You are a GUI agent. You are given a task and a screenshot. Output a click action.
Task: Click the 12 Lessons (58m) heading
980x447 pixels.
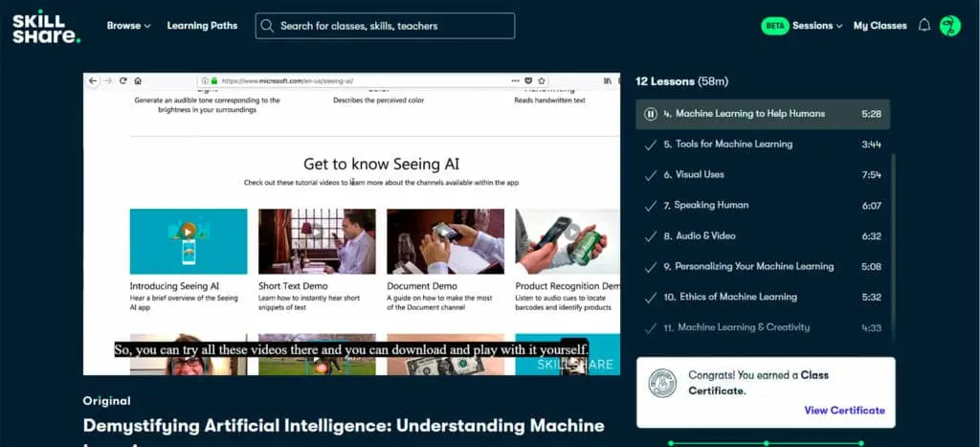[x=681, y=81]
